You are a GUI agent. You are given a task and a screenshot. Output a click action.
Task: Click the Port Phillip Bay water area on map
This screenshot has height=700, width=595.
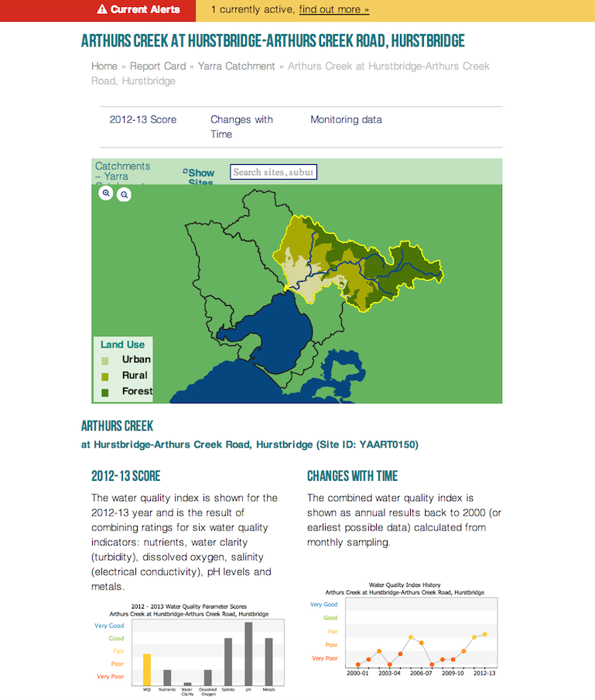coord(279,333)
